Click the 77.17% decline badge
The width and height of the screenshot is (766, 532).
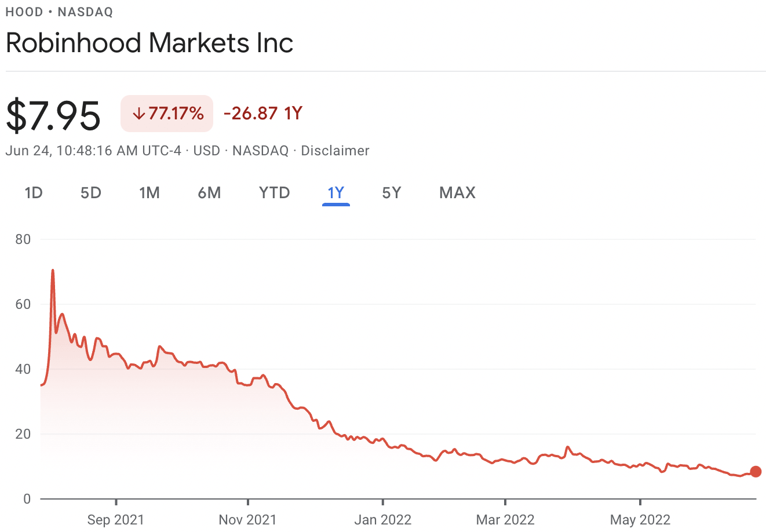(x=167, y=114)
